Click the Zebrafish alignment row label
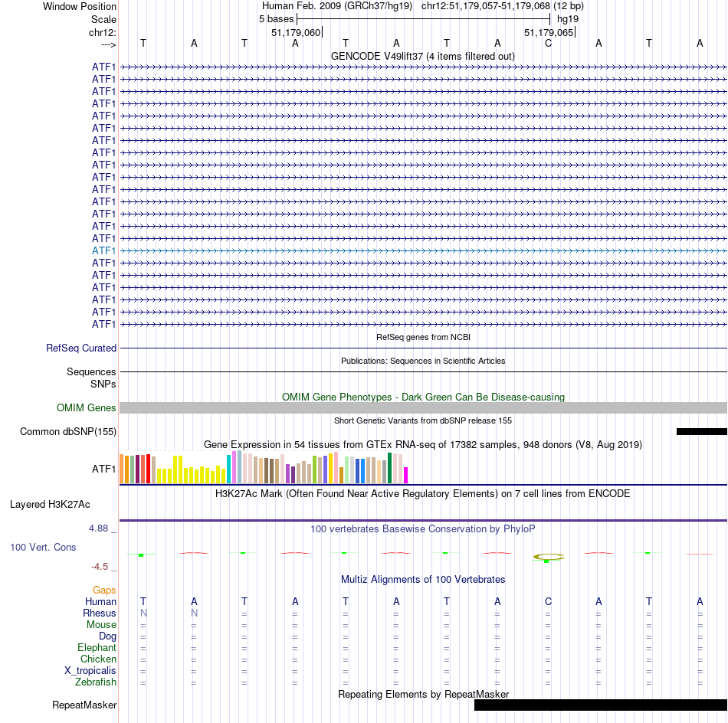 tap(96, 682)
